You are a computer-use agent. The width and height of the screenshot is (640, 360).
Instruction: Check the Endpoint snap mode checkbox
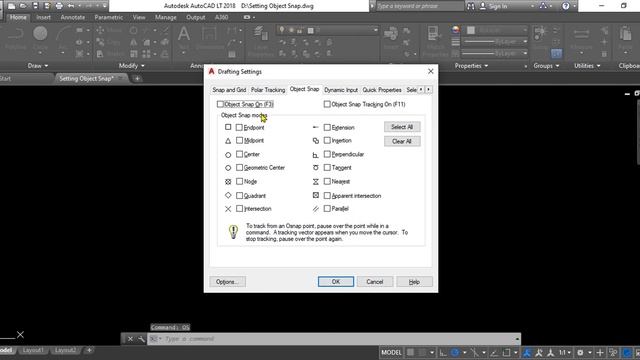(239, 128)
